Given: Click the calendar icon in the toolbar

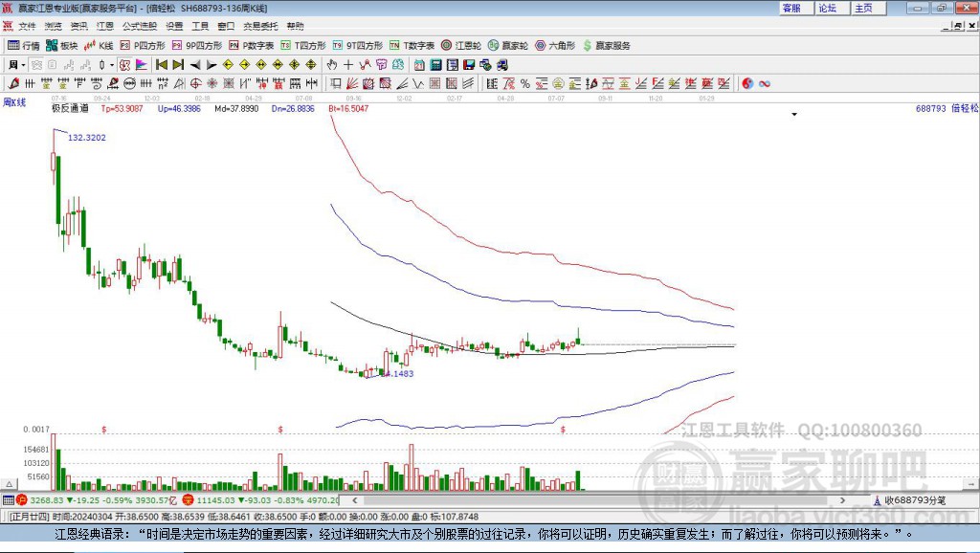Looking at the screenshot, I should [x=419, y=64].
